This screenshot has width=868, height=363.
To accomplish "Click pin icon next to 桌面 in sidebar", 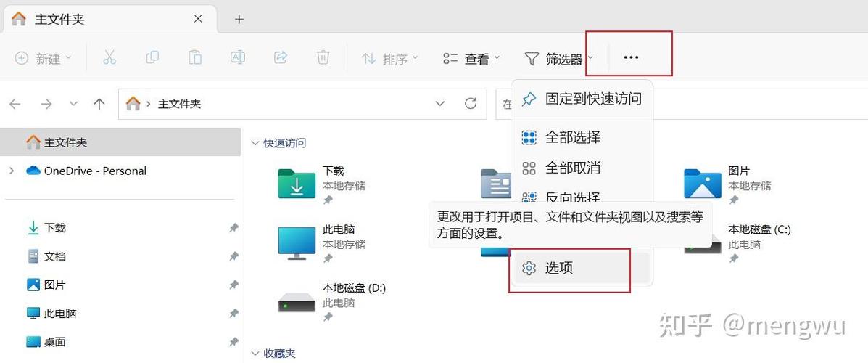I will pos(233,342).
